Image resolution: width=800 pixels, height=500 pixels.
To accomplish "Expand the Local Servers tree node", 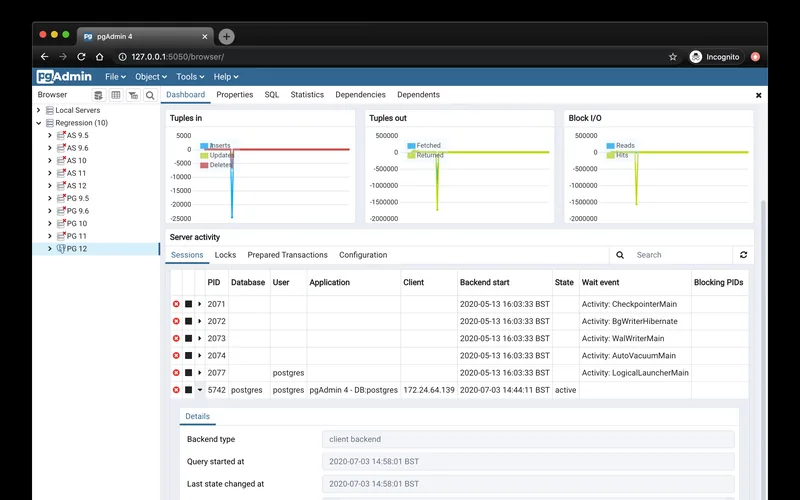I will point(38,110).
